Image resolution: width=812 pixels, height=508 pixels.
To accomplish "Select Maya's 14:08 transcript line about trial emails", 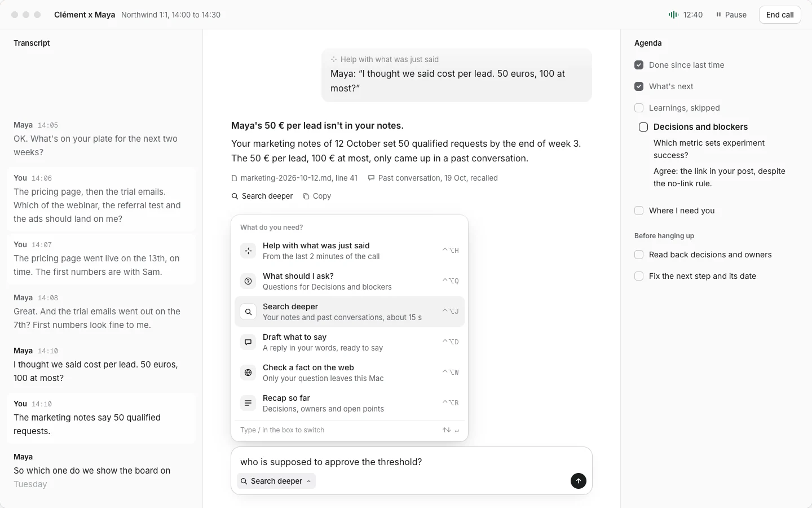I will (x=101, y=312).
